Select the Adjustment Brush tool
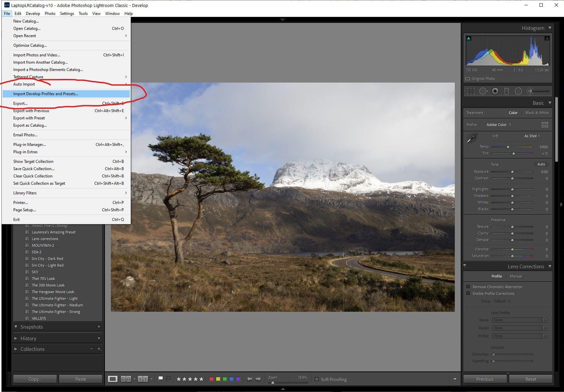 [530, 91]
